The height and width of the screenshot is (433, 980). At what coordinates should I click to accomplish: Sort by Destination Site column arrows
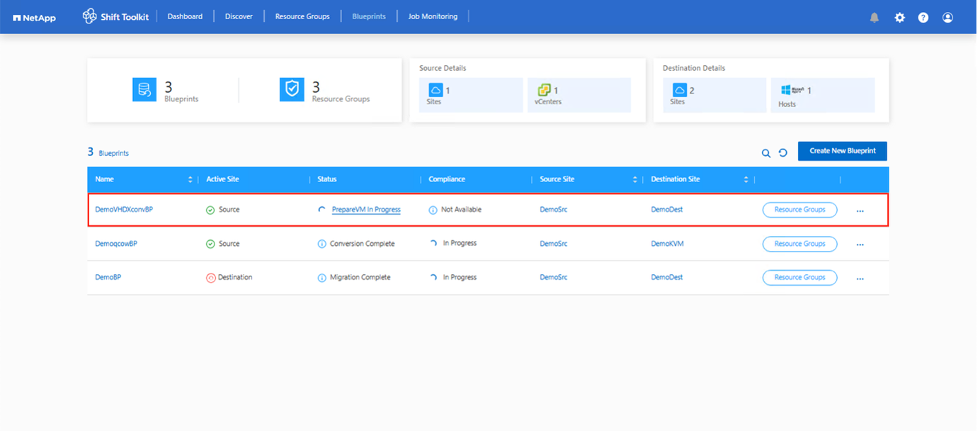pos(746,180)
